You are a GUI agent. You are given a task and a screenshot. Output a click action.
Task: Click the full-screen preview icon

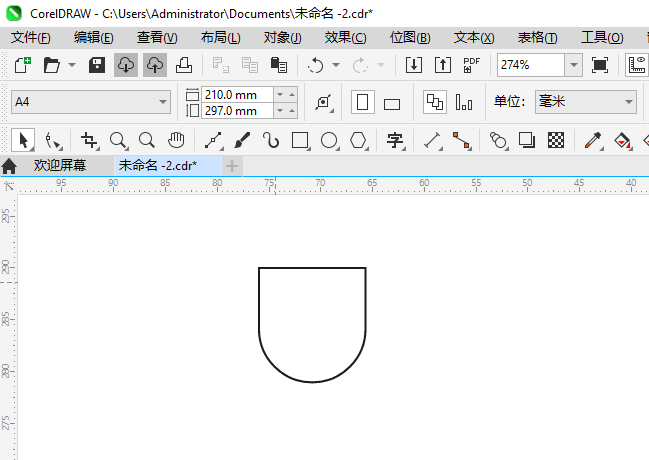click(x=600, y=65)
